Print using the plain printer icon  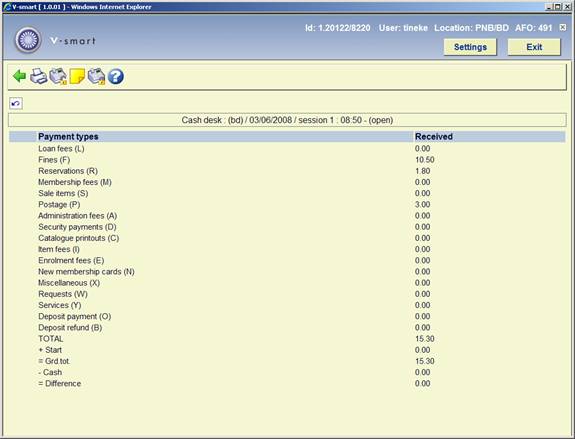[38, 76]
